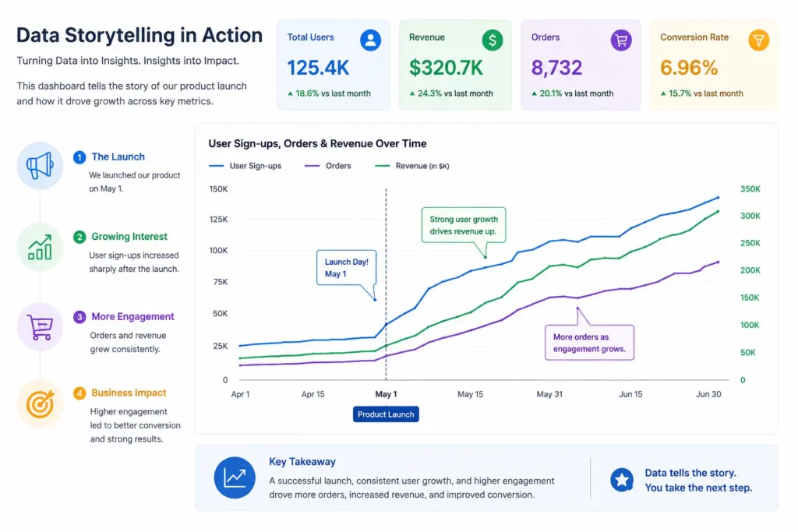Click the megaphone icon beside The Launch

pyautogui.click(x=41, y=165)
